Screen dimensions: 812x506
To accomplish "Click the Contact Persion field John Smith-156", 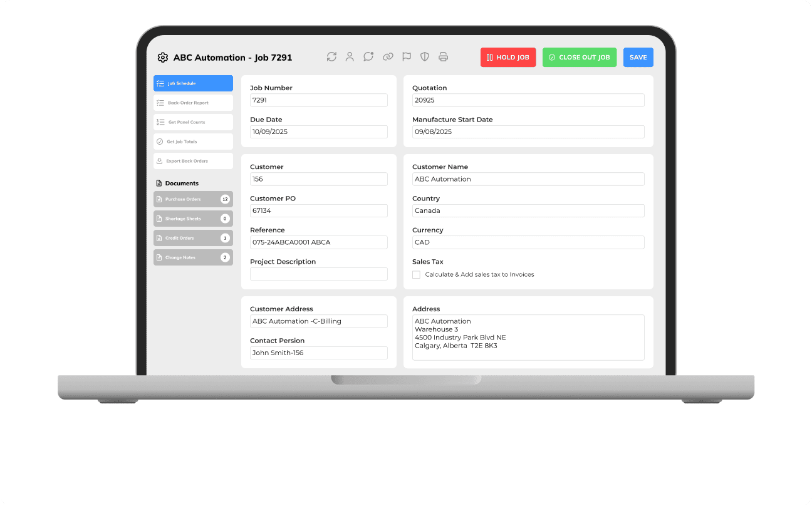I will click(x=319, y=353).
